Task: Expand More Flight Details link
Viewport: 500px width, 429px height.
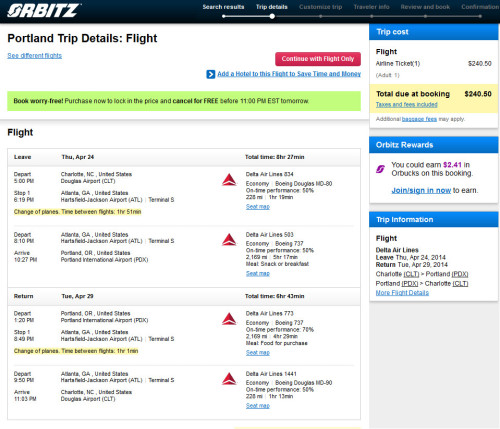Action: [402, 293]
